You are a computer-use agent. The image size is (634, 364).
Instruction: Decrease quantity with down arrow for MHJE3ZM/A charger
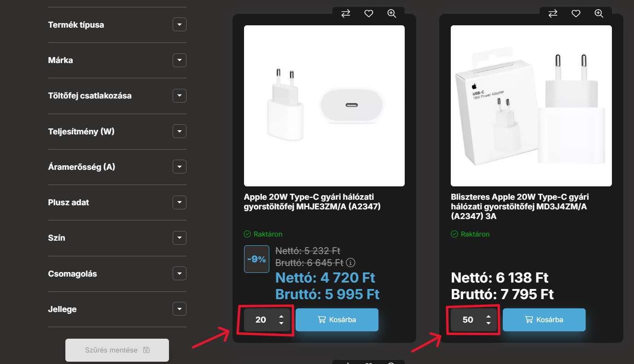(281, 323)
